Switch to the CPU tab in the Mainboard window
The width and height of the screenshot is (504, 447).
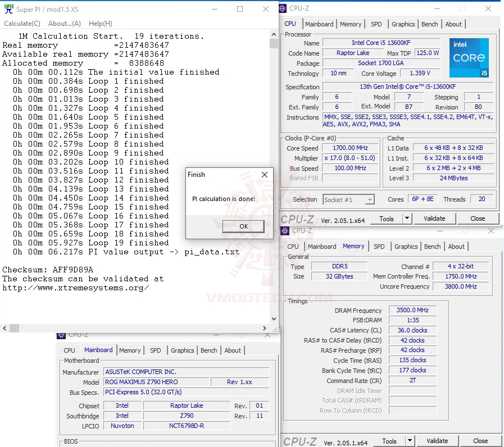(x=69, y=350)
